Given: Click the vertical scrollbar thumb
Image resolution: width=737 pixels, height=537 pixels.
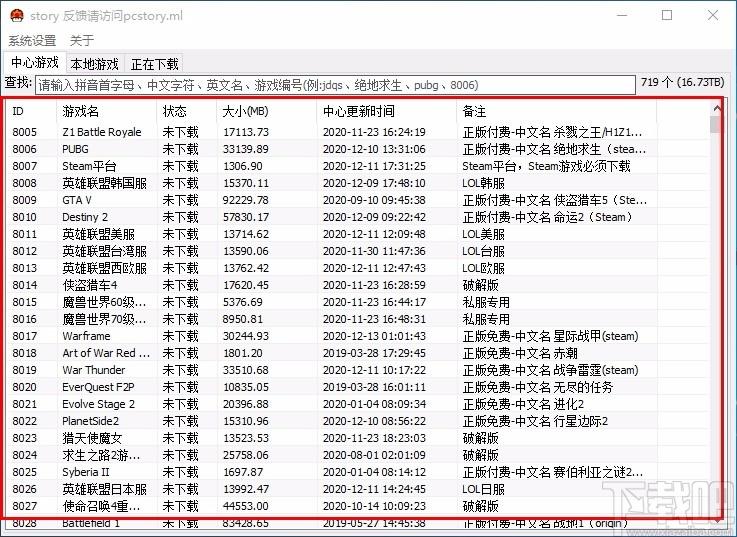Looking at the screenshot, I should pyautogui.click(x=715, y=125).
